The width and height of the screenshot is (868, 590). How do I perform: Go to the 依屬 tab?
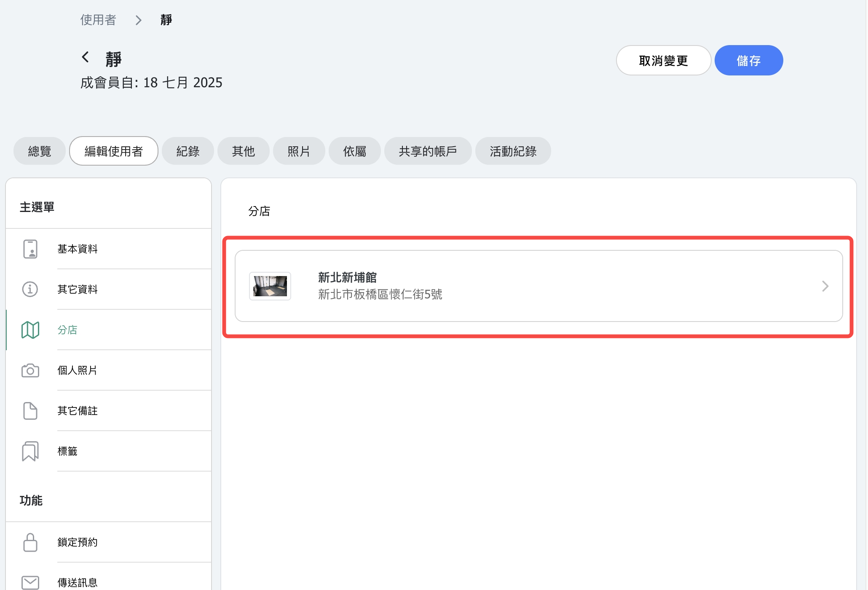[x=354, y=151]
